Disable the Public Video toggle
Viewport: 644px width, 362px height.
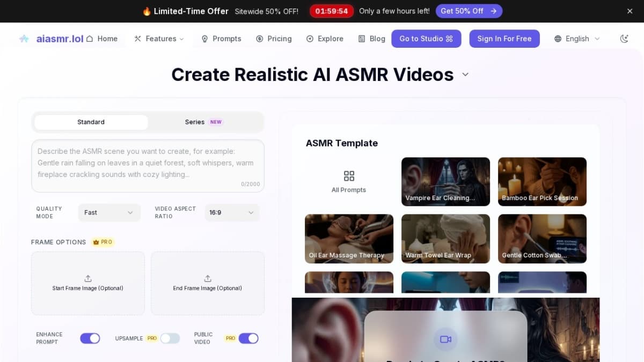coord(248,338)
